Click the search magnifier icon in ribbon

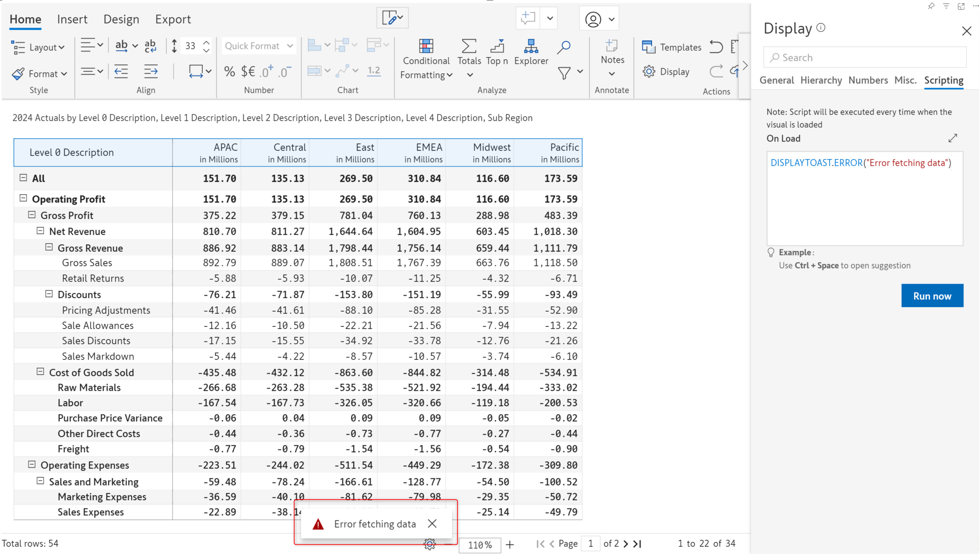click(x=563, y=47)
